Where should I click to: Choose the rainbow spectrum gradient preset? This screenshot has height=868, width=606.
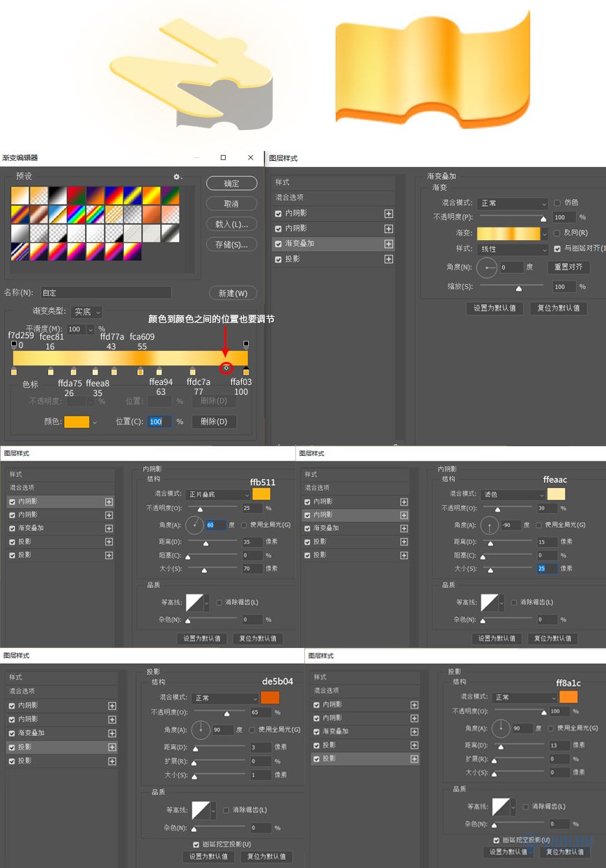click(75, 214)
